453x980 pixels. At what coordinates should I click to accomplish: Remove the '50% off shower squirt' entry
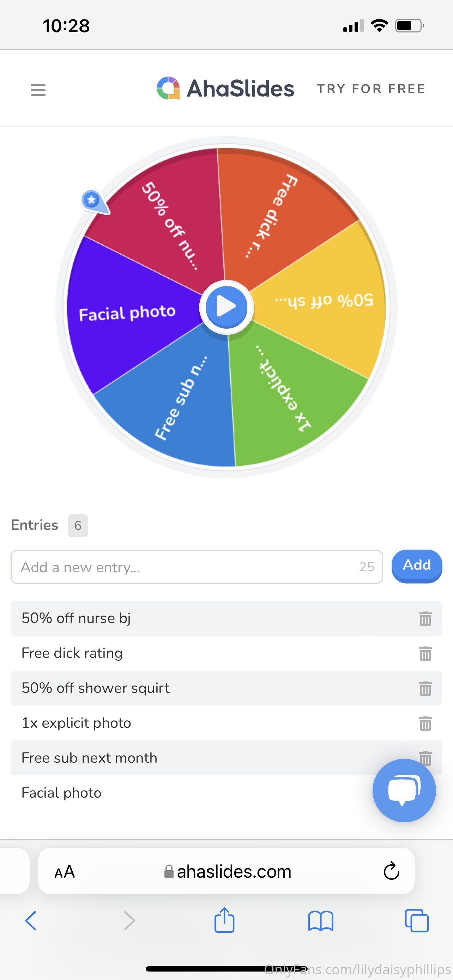[425, 688]
